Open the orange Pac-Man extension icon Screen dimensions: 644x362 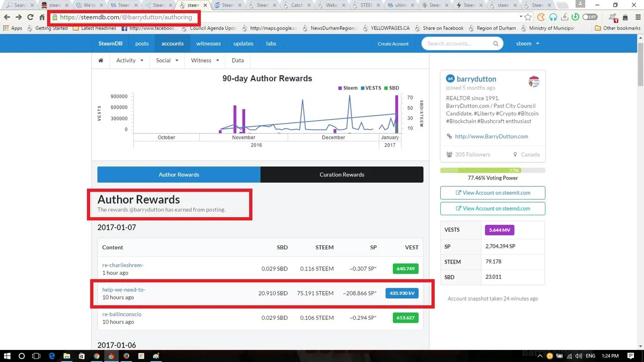[x=541, y=17]
